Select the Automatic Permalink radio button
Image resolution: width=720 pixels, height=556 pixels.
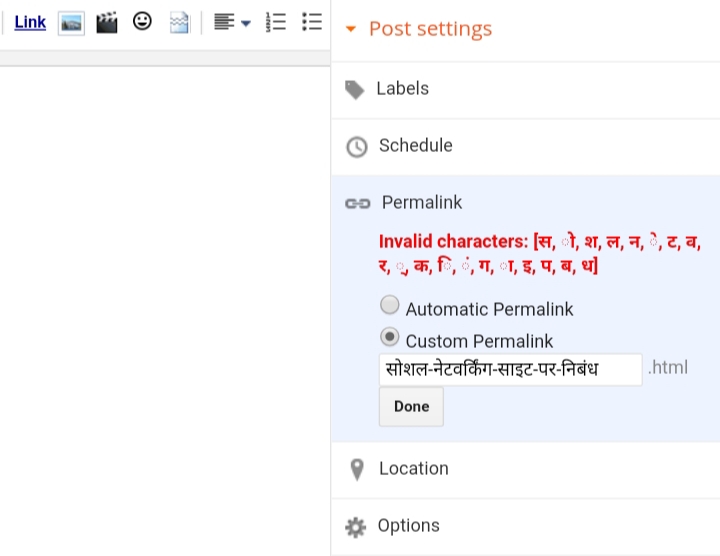click(x=389, y=305)
